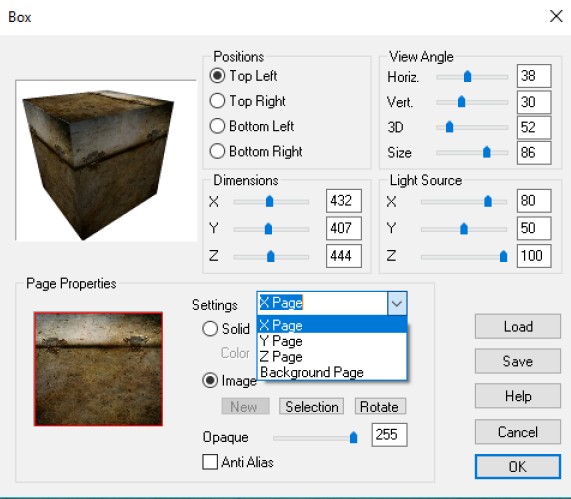This screenshot has height=499, width=571.
Task: Click the Load button
Action: [517, 327]
